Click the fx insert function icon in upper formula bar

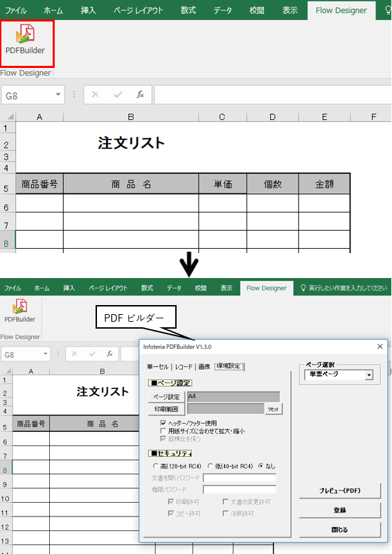tap(140, 94)
